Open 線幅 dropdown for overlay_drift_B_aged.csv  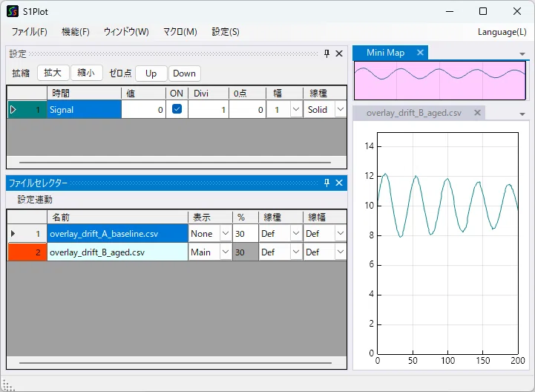point(340,252)
